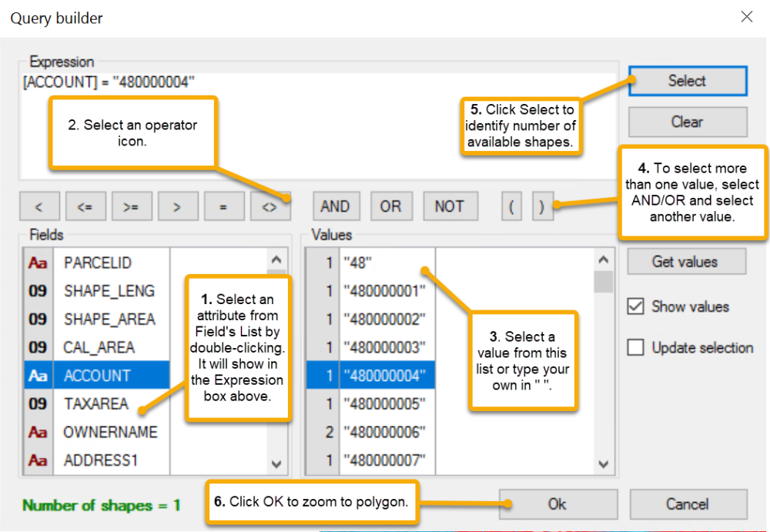Select the less-than-or-equal (<=) operator icon
770x532 pixels.
[x=85, y=206]
